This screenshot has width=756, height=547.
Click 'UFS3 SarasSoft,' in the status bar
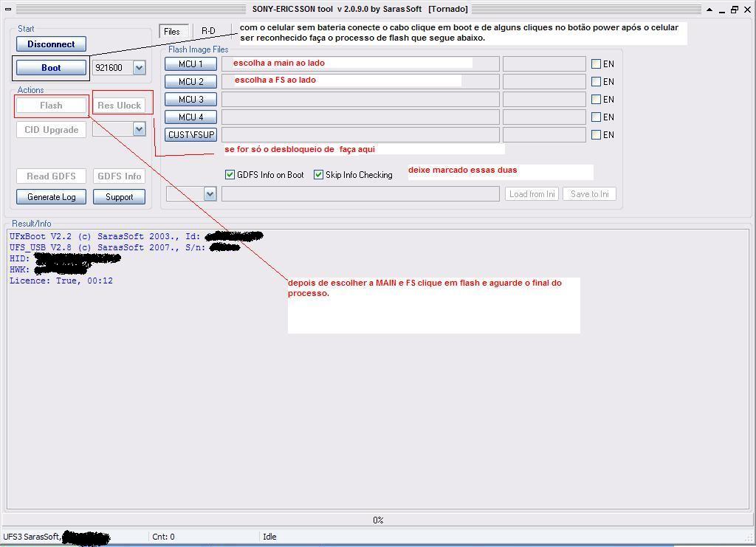click(32, 537)
